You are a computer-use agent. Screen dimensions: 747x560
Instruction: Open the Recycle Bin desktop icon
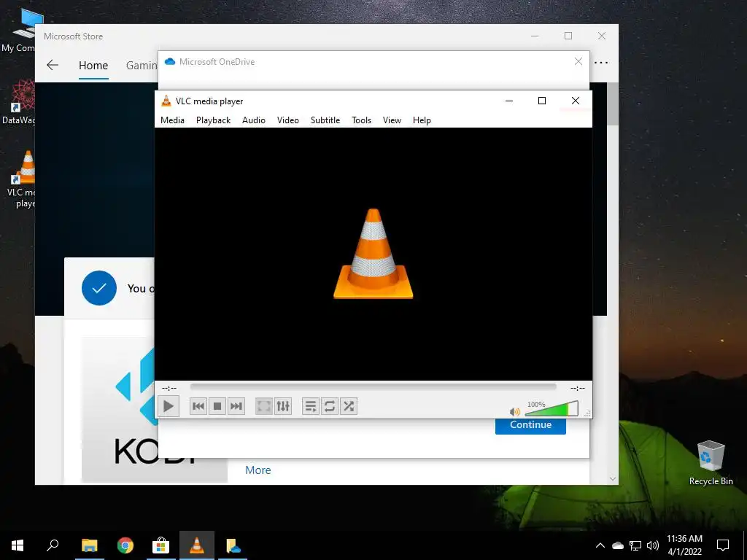[x=711, y=462]
